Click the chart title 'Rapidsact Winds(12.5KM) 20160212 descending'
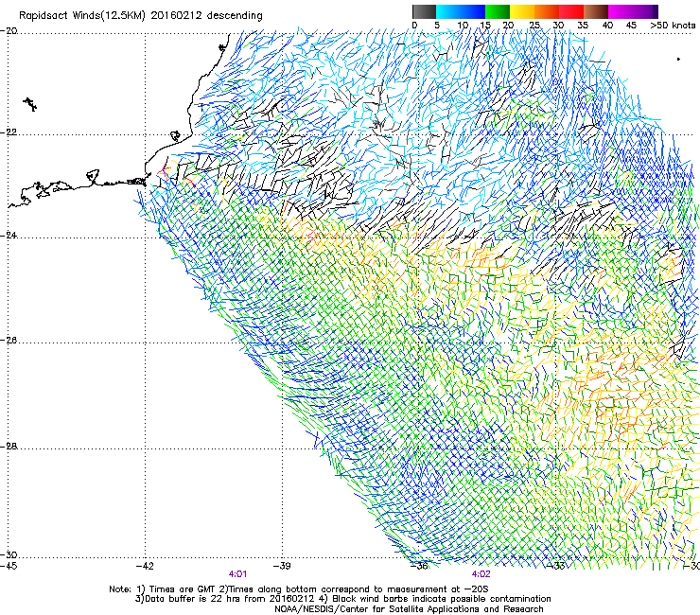700x615 pixels. tap(141, 16)
